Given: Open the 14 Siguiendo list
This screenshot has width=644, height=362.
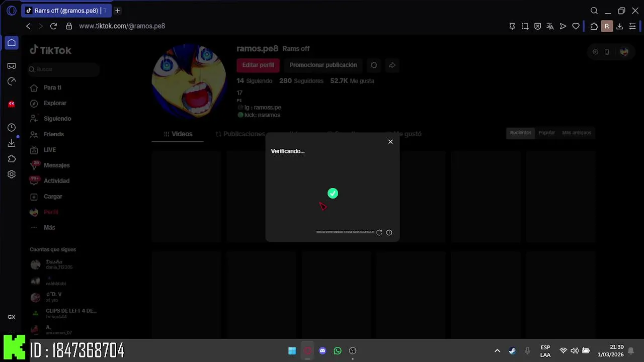Looking at the screenshot, I should pos(255,80).
